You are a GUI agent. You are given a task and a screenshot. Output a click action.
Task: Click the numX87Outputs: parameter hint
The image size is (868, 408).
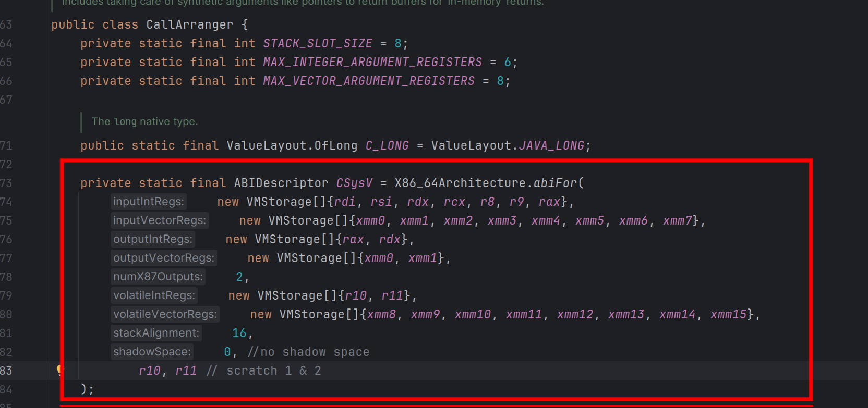(x=158, y=277)
